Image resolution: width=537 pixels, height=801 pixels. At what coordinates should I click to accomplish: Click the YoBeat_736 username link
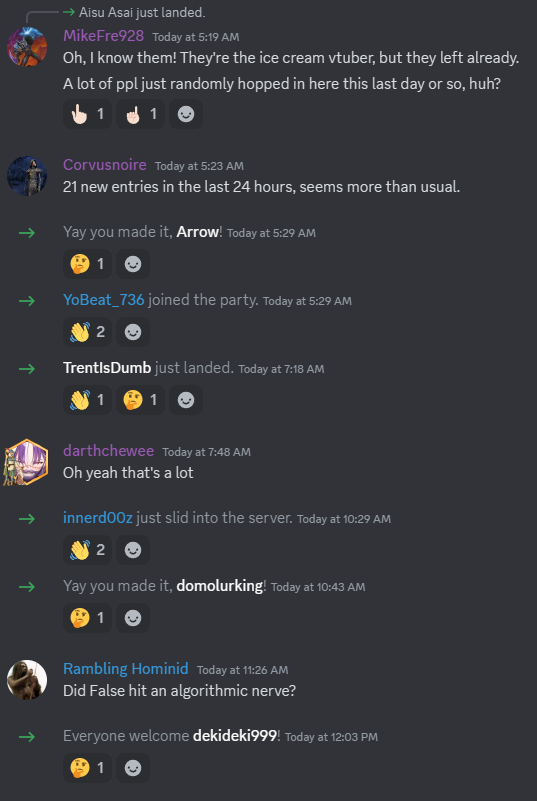(104, 300)
